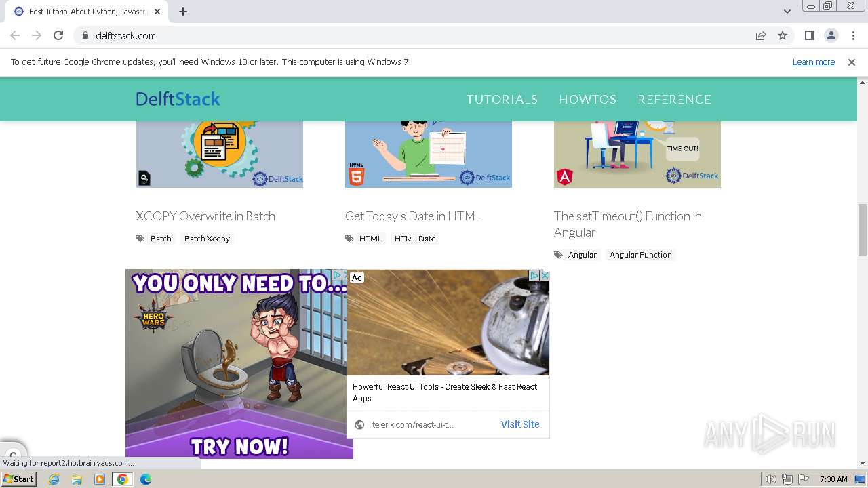Click the tag icon beside Angular
Viewport: 868px width, 488px height.
558,255
